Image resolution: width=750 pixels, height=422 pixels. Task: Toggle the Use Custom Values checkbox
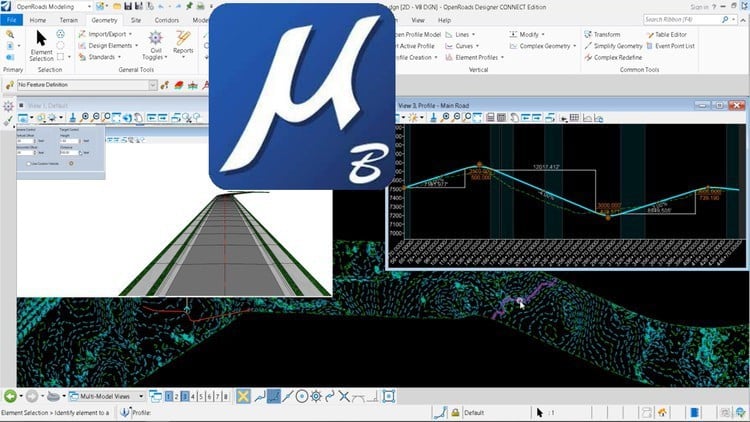tap(31, 163)
